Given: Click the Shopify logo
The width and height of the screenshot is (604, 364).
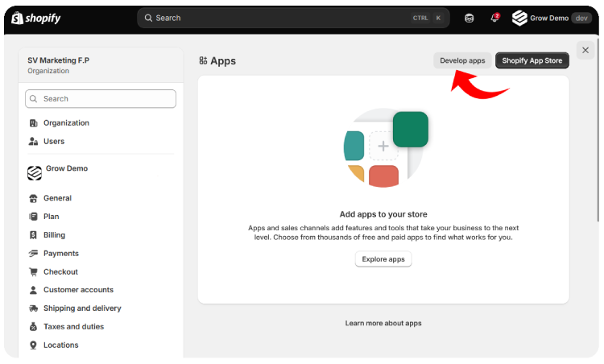Looking at the screenshot, I should tap(35, 18).
